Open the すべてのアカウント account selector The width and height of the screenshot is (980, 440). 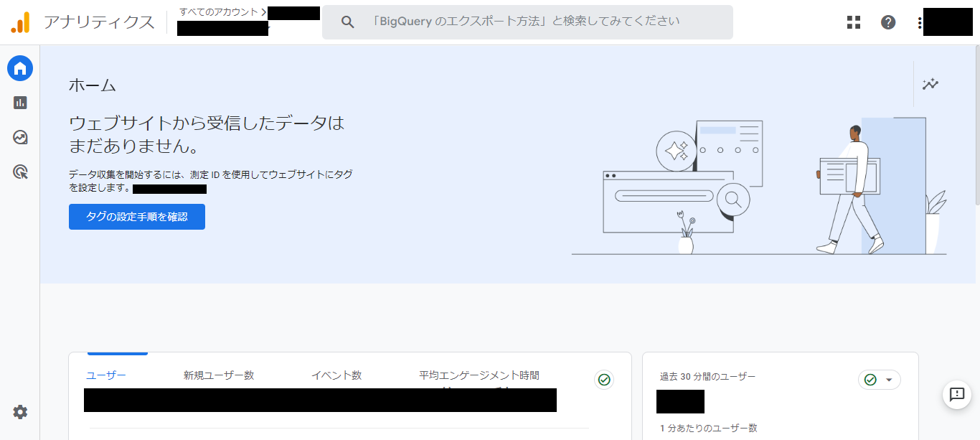tap(219, 12)
